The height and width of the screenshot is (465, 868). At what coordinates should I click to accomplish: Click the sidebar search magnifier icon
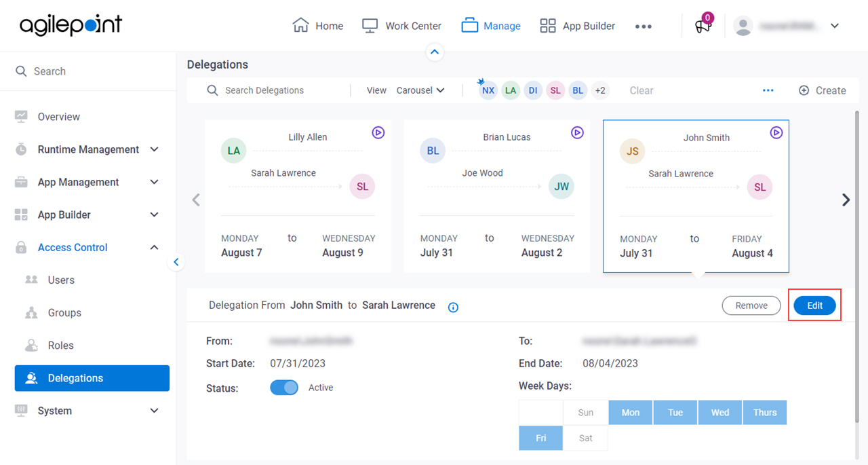(x=22, y=71)
